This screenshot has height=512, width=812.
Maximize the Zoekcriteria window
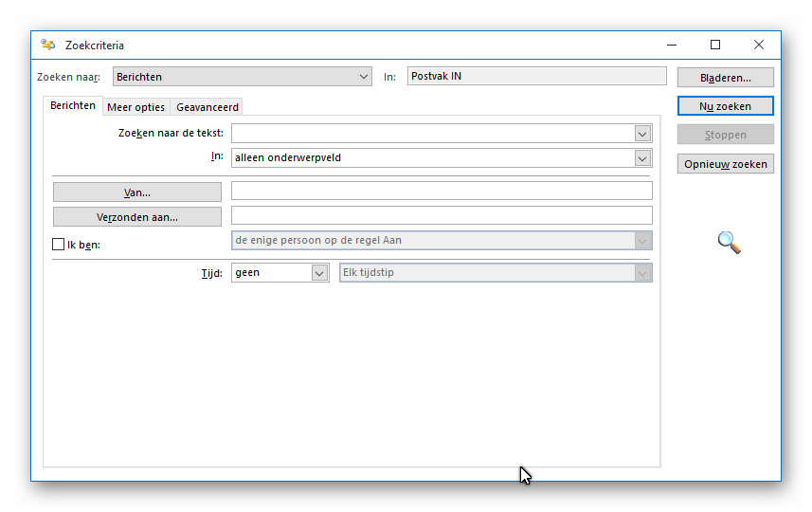pyautogui.click(x=715, y=45)
